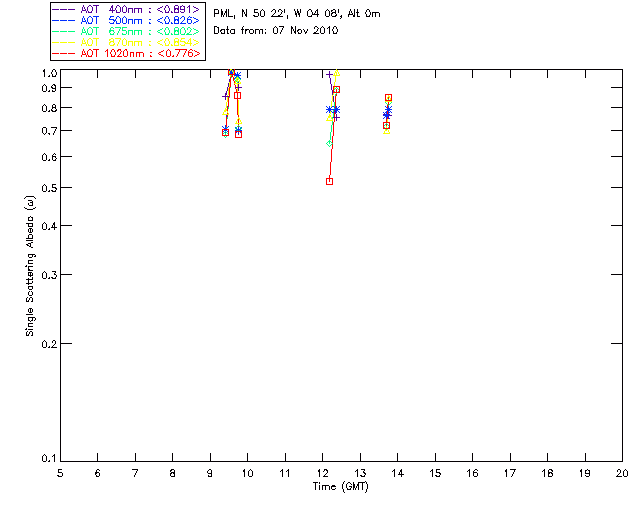Select the blue dashed line sample in legend
Screen dimensions: 640x512
click(x=64, y=20)
